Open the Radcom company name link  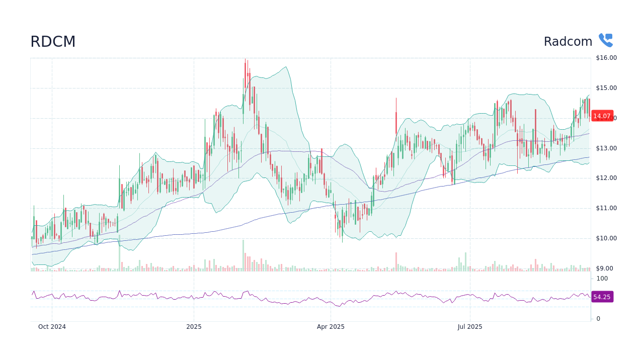tap(569, 41)
